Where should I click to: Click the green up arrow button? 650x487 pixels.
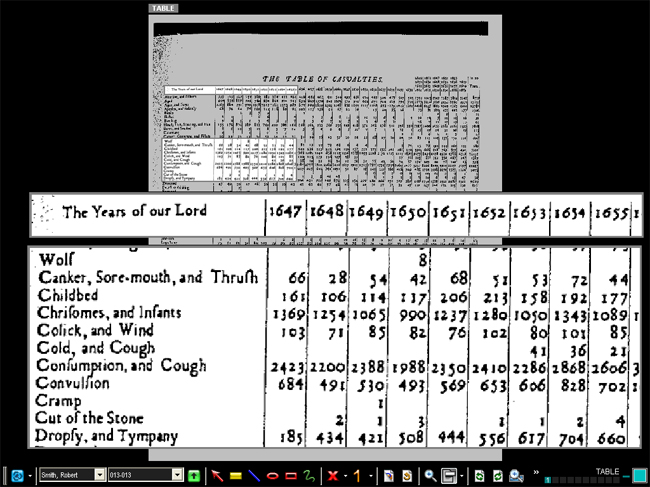pos(194,475)
